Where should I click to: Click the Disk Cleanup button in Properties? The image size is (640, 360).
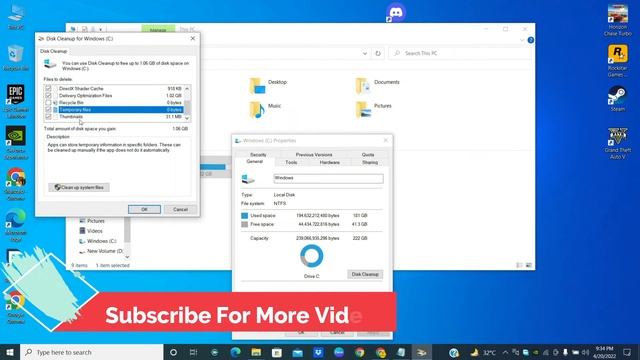[365, 274]
